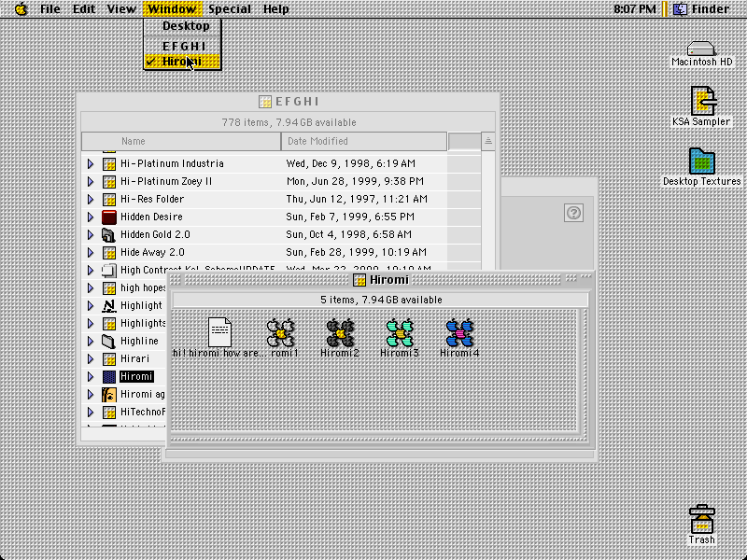Sort EFGHI list by Date Modified column header
Screen dimensions: 747x560
(364, 142)
